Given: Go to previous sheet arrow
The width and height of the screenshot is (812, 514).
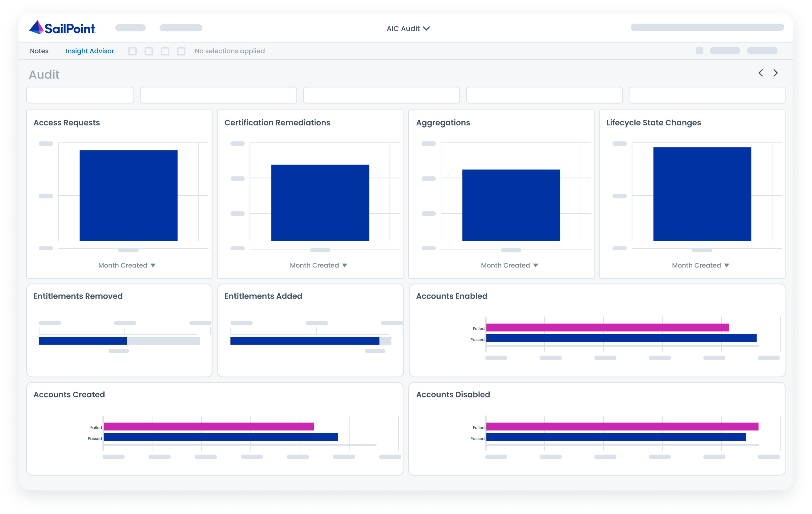Looking at the screenshot, I should (761, 73).
